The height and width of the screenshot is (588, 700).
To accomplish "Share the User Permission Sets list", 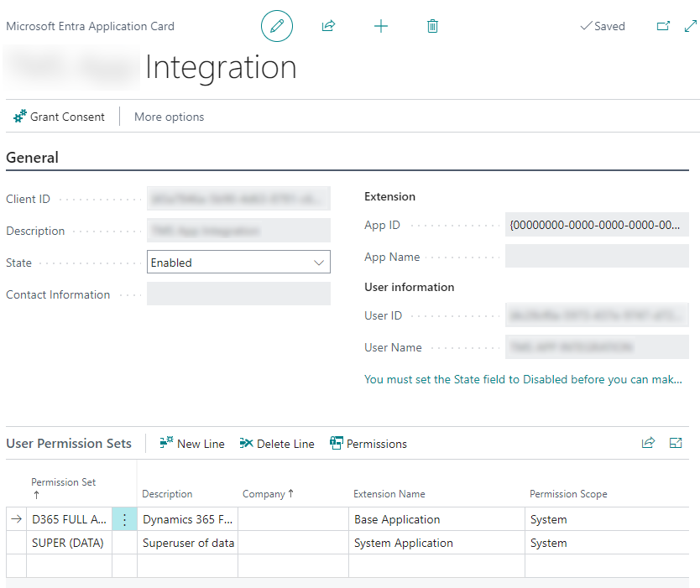I will [648, 443].
